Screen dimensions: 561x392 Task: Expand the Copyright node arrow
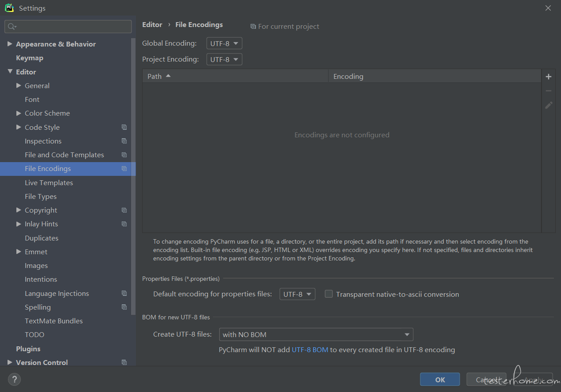(x=19, y=210)
